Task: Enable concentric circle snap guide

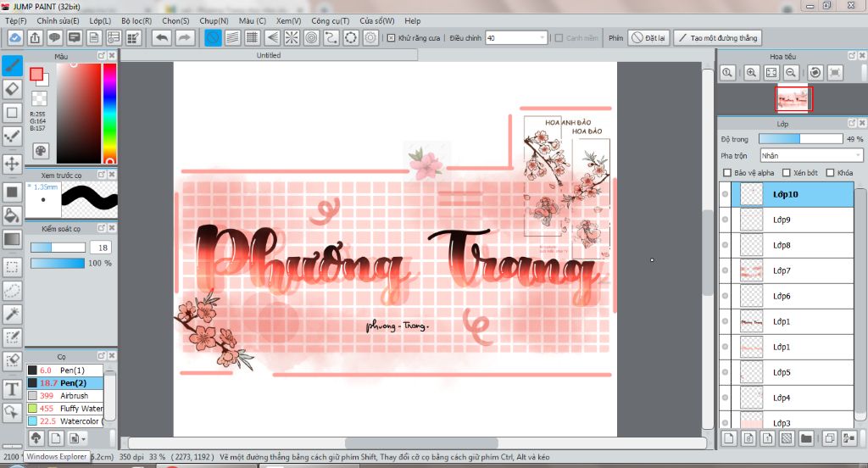Action: (x=312, y=37)
